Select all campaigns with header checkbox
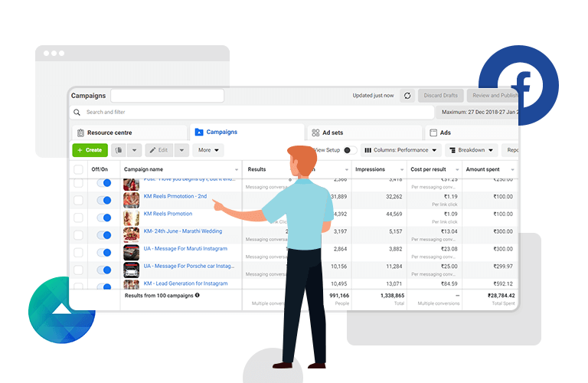 78,169
